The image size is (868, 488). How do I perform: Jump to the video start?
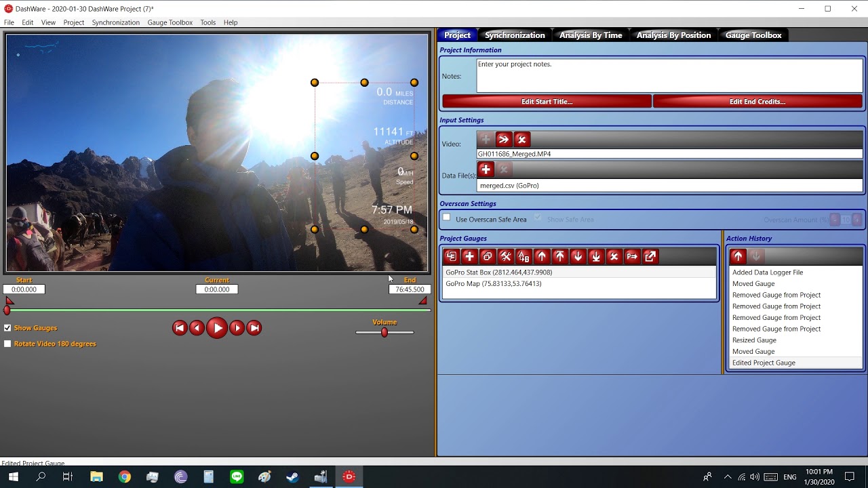click(x=180, y=328)
